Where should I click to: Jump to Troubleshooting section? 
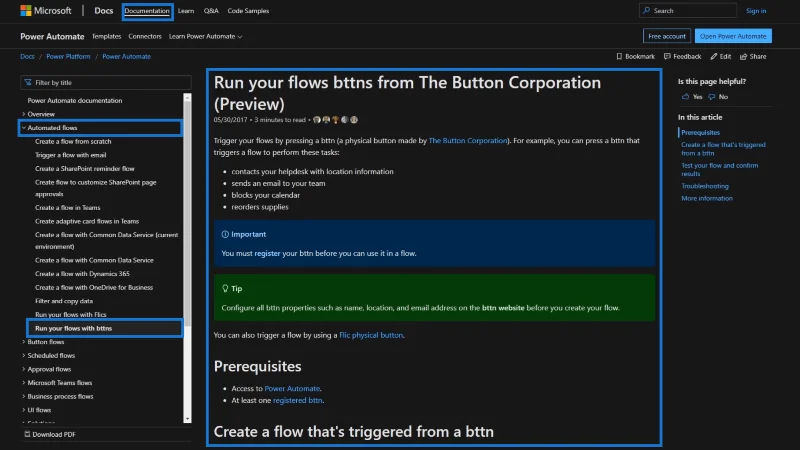click(x=705, y=186)
